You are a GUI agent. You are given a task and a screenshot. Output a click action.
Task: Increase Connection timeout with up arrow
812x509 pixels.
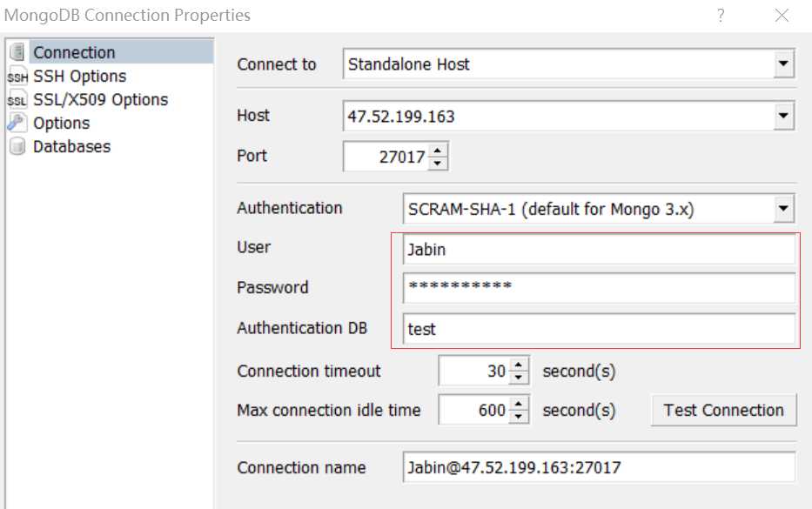click(x=519, y=365)
